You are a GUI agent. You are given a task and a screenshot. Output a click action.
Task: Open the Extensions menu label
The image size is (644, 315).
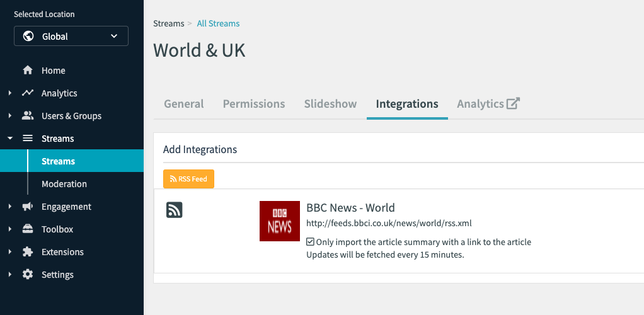(x=62, y=252)
